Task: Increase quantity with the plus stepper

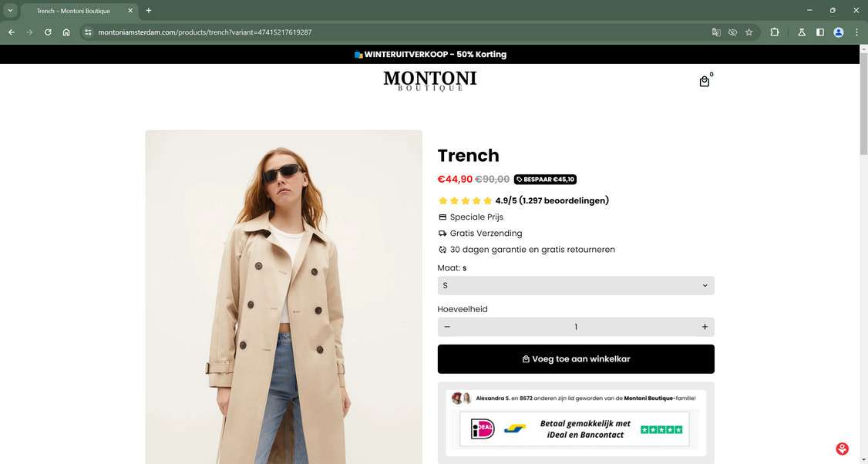Action: tap(704, 326)
